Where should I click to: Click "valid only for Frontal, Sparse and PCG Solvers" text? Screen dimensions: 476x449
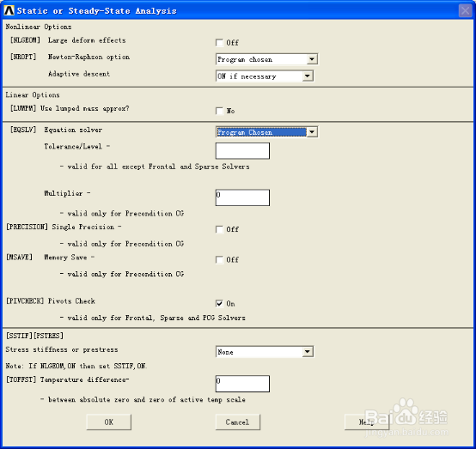point(156,318)
